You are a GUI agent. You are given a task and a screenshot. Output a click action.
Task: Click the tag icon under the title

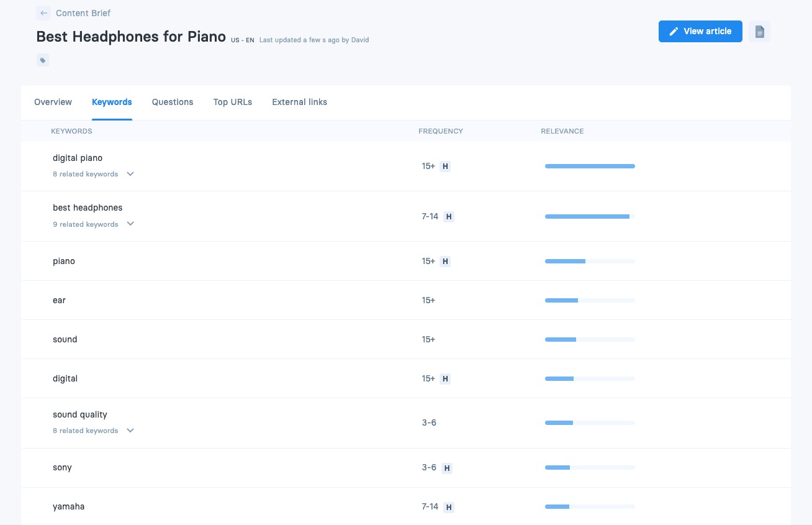click(x=43, y=60)
